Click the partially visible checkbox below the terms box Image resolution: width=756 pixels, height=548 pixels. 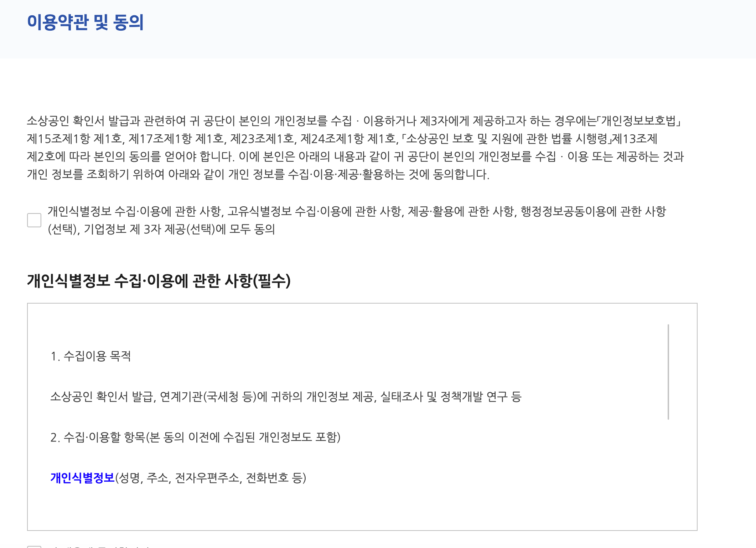tap(34, 546)
